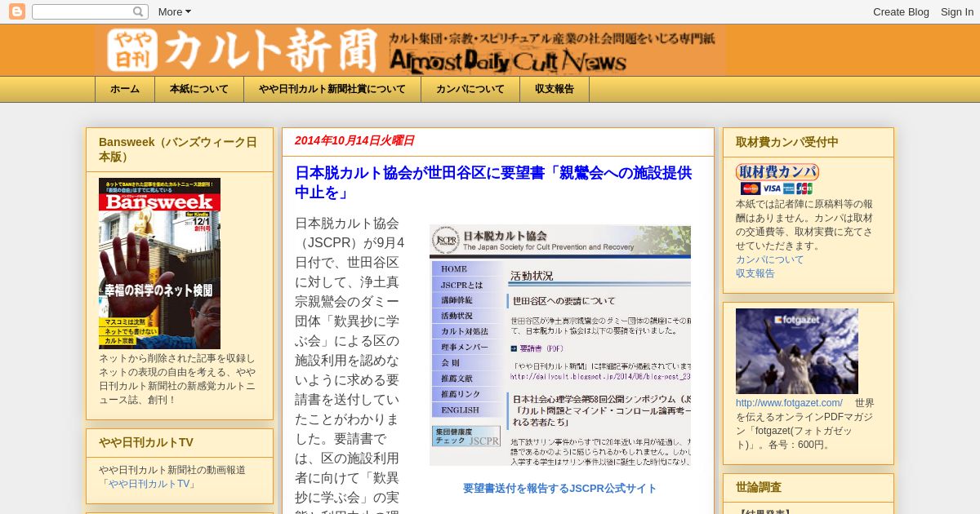Open the More dropdown menu

pos(174,11)
